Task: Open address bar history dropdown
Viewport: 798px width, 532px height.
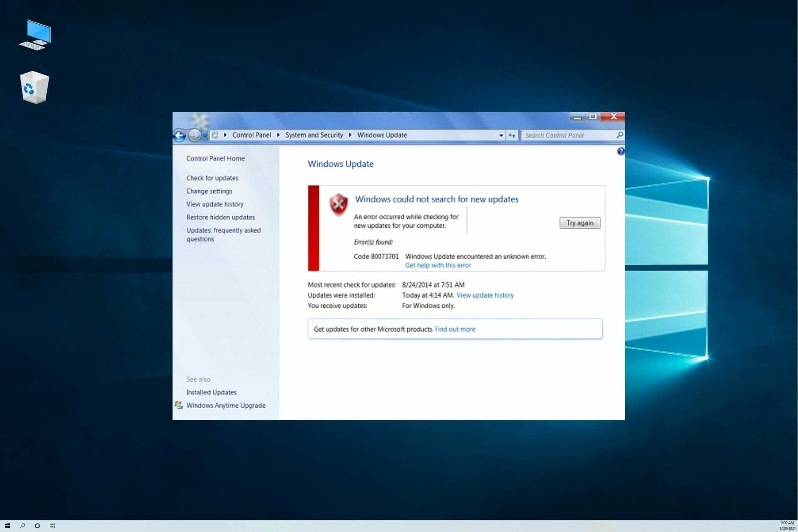Action: [x=501, y=135]
